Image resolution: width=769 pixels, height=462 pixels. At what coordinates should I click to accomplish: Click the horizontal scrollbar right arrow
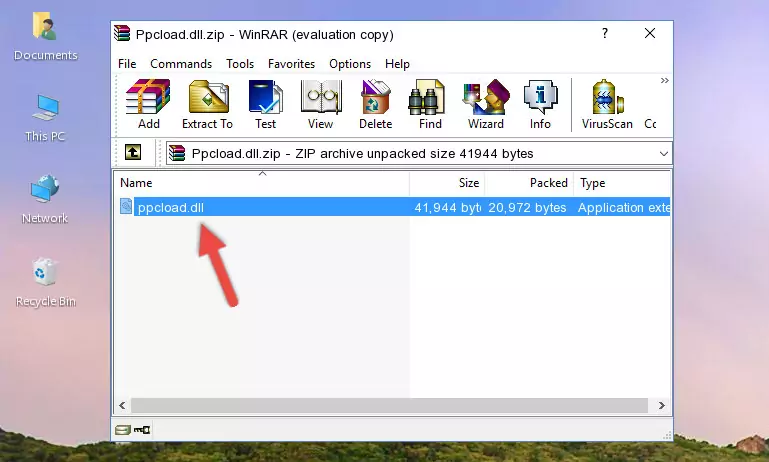[x=662, y=405]
